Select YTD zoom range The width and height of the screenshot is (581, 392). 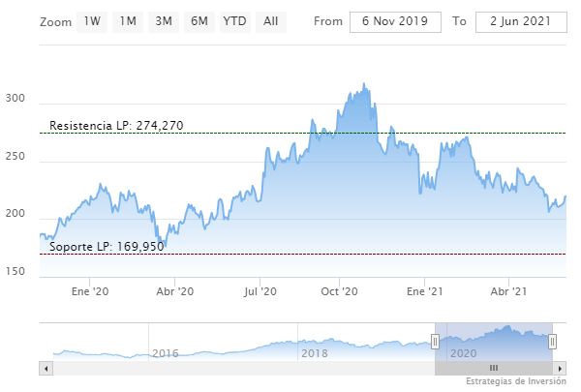[234, 21]
